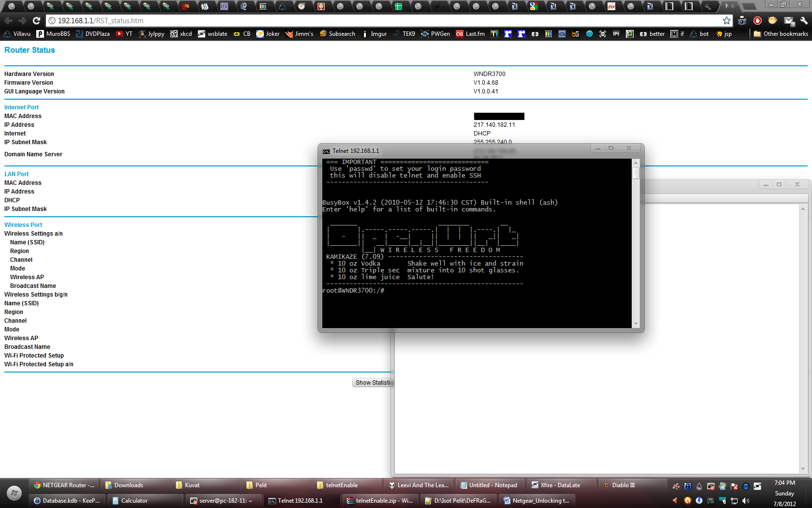This screenshot has width=812, height=508.
Task: Open the TEK9 bookmark
Action: (404, 34)
